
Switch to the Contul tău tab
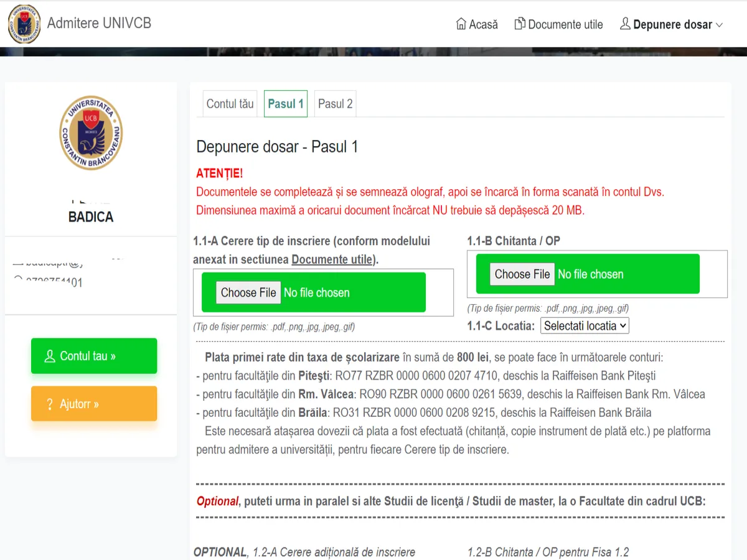point(230,104)
